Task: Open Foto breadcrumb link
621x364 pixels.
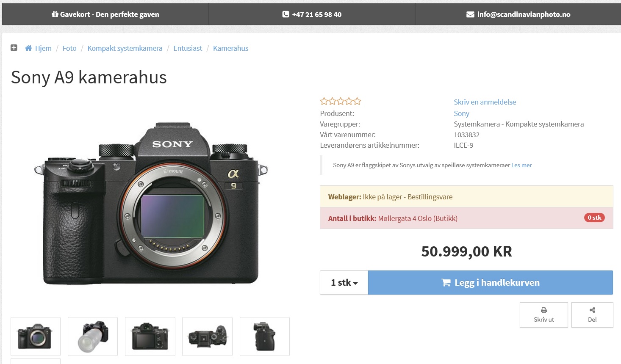Action: click(x=69, y=48)
